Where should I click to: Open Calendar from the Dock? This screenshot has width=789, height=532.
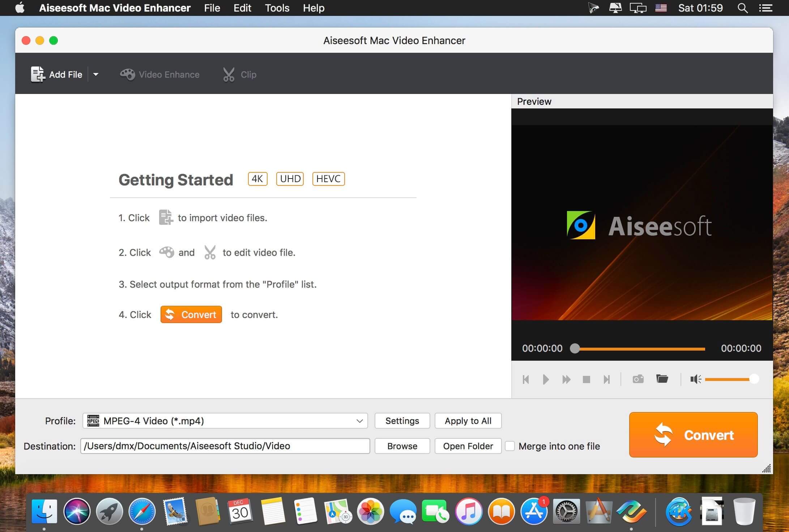tap(239, 511)
